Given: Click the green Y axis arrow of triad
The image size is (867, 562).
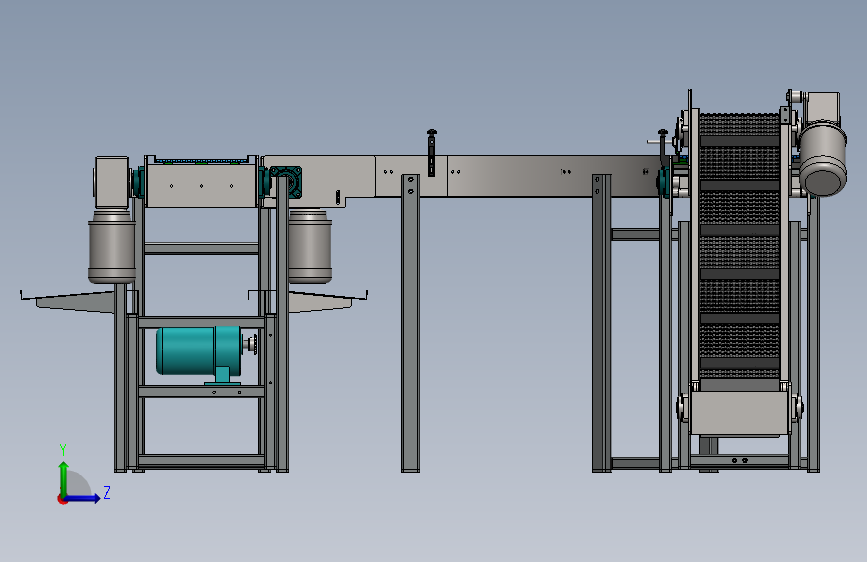Looking at the screenshot, I should 64,479.
